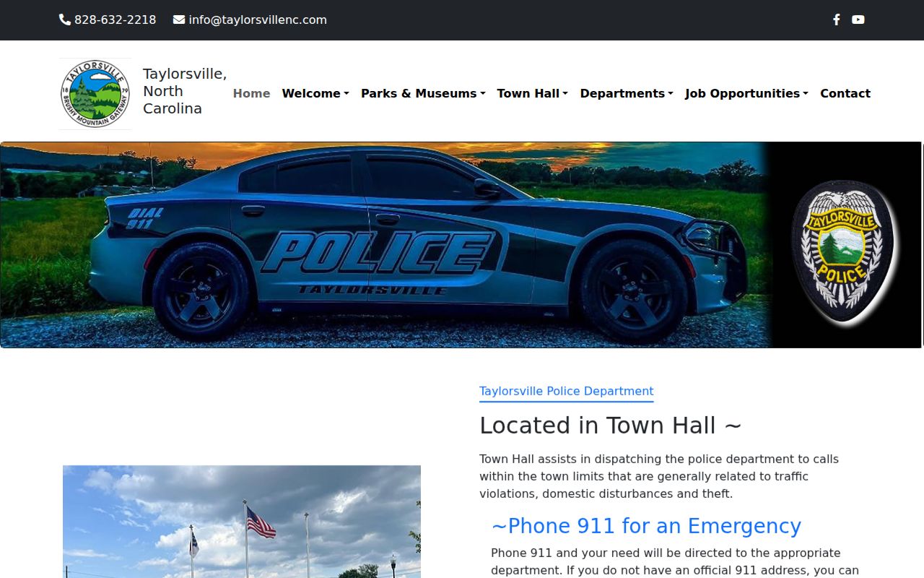Open the Facebook page icon

pyautogui.click(x=836, y=20)
